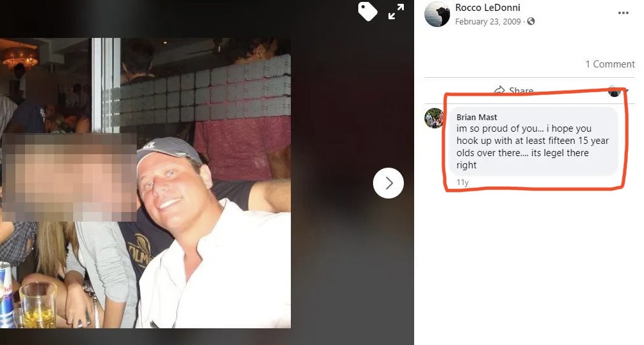The height and width of the screenshot is (345, 644).
Task: Go to the next photo
Action: pos(388,183)
